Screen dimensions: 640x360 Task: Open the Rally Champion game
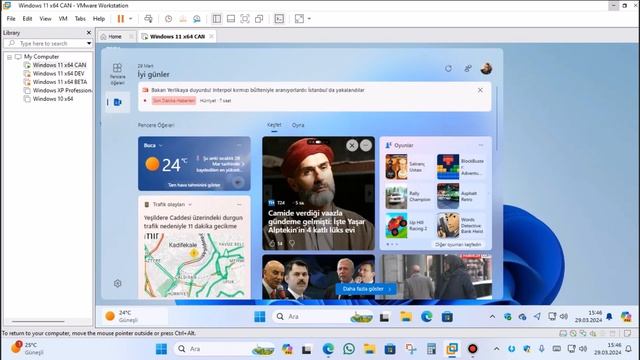[x=409, y=196]
